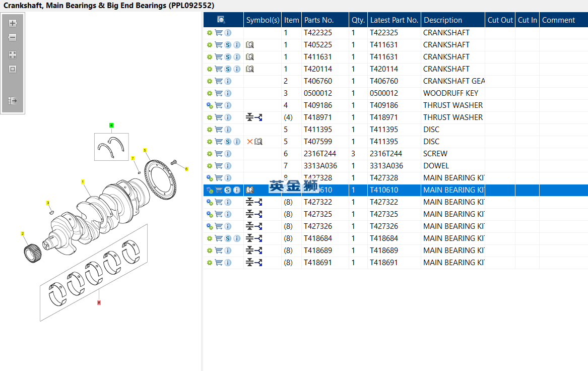Select callout 5 above the disc
This screenshot has width=588, height=371.
coord(145,150)
